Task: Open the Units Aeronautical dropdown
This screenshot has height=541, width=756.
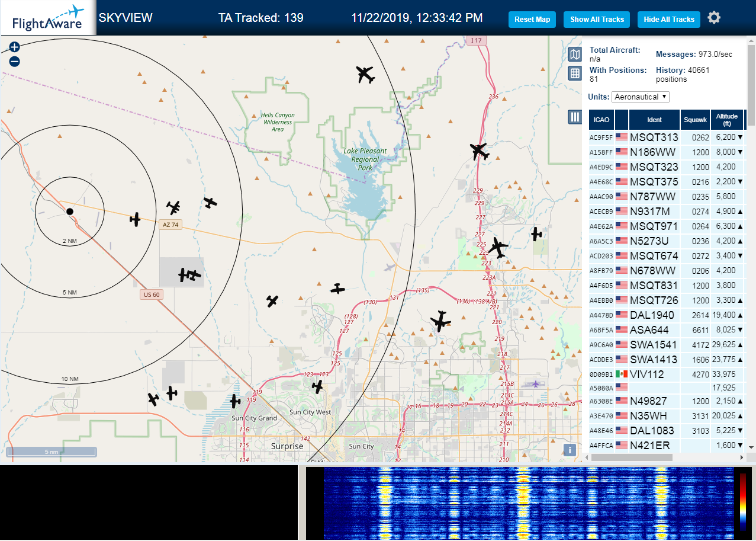Action: [641, 97]
